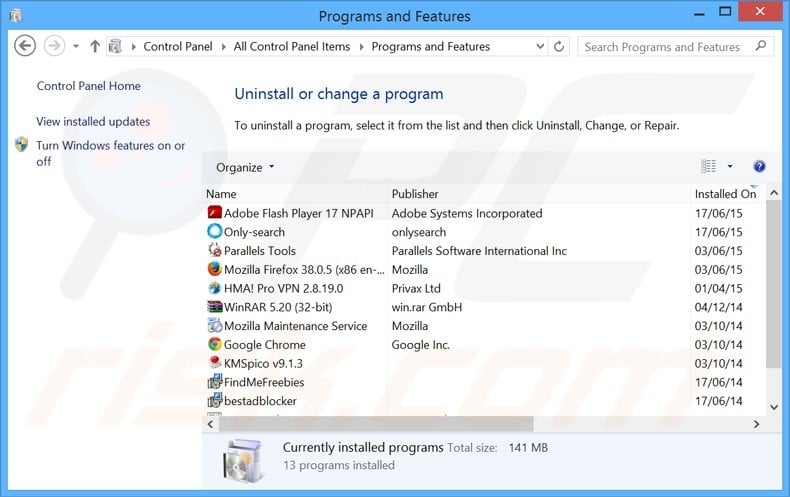This screenshot has width=790, height=497.
Task: Select the Google Chrome icon
Action: tap(215, 344)
